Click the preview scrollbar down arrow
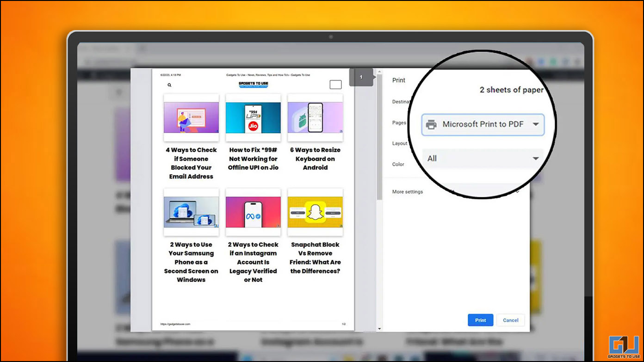This screenshot has width=644, height=362. pos(380,329)
